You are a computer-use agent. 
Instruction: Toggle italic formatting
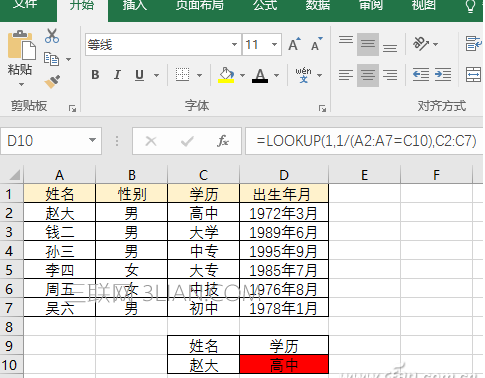pos(117,75)
